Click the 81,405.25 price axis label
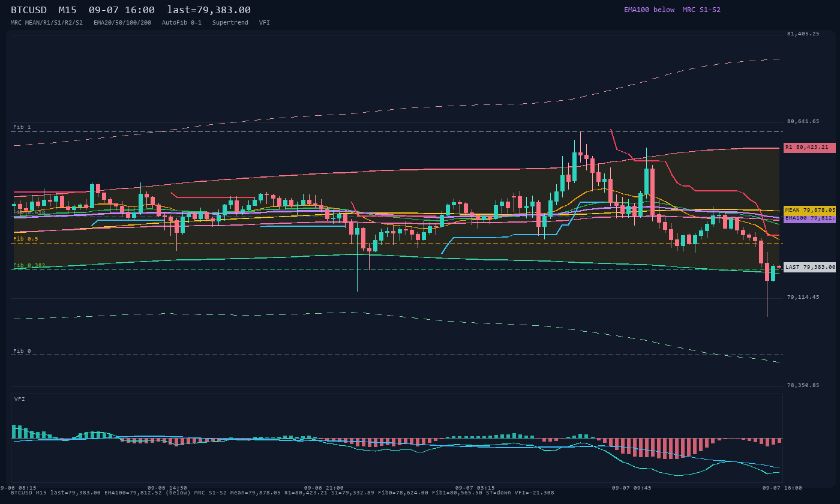This screenshot has height=504, width=840. [803, 34]
